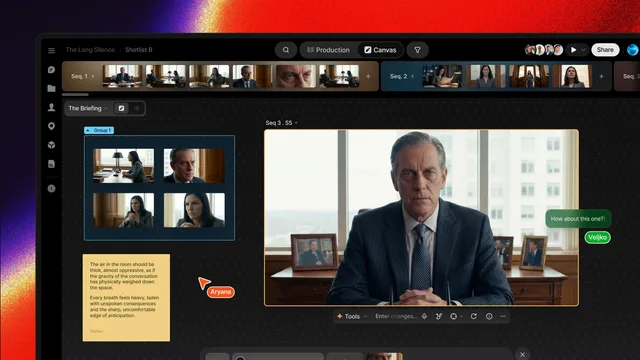
Task: Open the comments sidebar icon
Action: pos(51,70)
